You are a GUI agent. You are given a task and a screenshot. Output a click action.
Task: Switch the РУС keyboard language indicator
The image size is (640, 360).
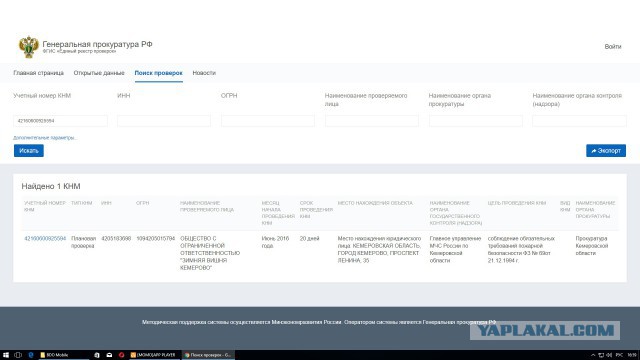pos(619,355)
